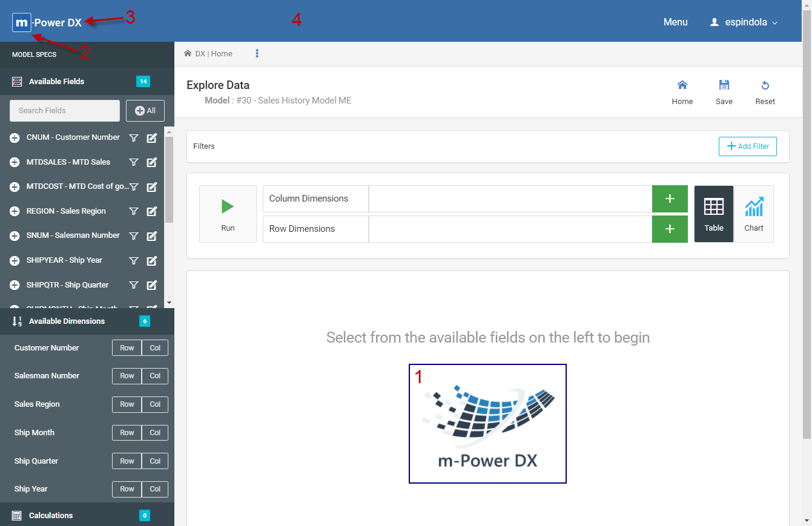Set Ship Quarter as Col dimension

(x=155, y=461)
